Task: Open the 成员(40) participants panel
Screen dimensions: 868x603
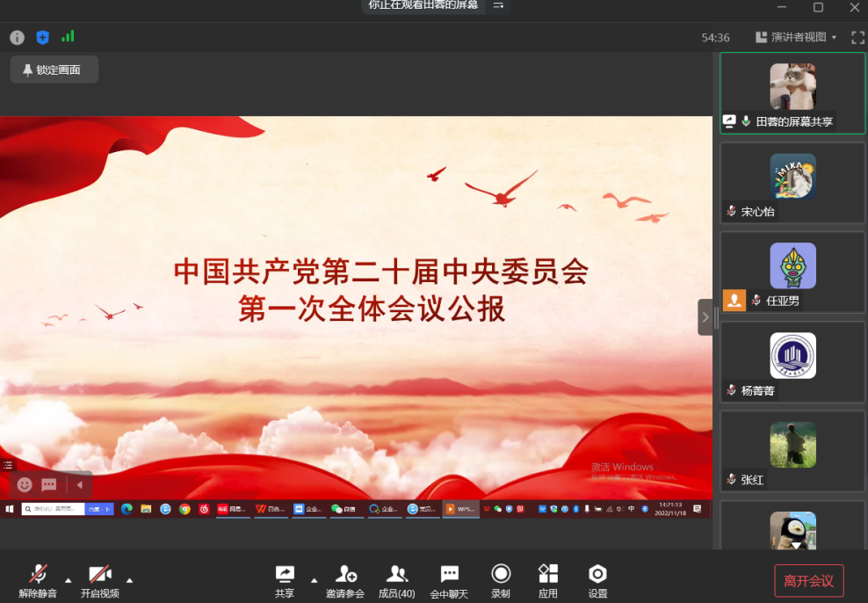Action: click(x=396, y=581)
